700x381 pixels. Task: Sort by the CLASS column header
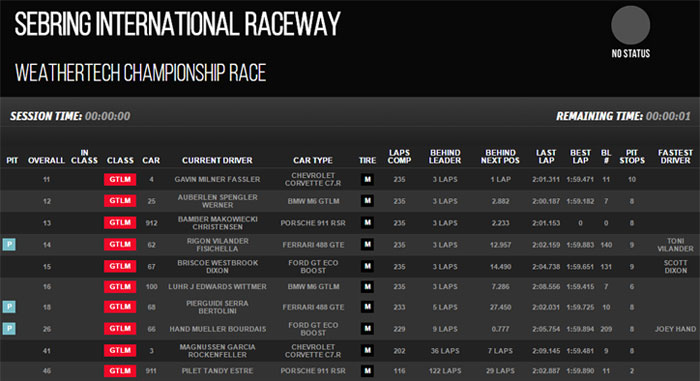pos(120,160)
